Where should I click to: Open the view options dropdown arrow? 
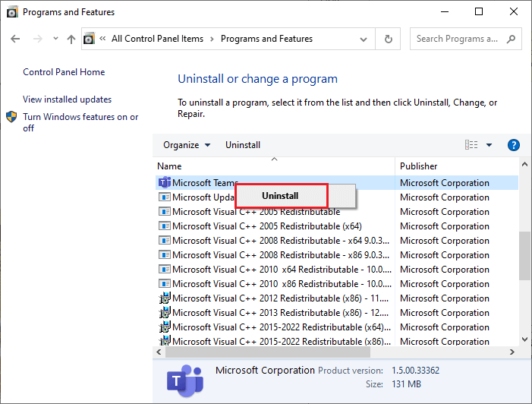pyautogui.click(x=489, y=145)
